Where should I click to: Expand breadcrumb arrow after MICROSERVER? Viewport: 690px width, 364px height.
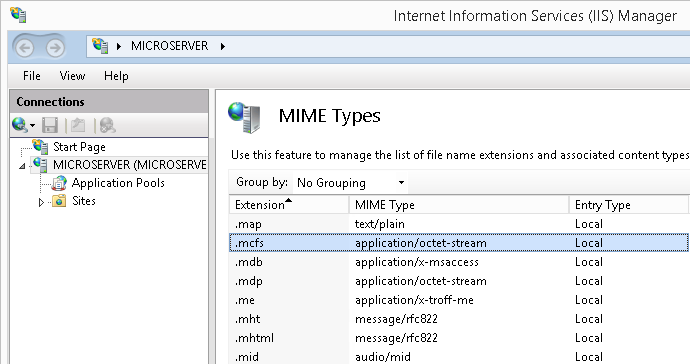(x=223, y=46)
